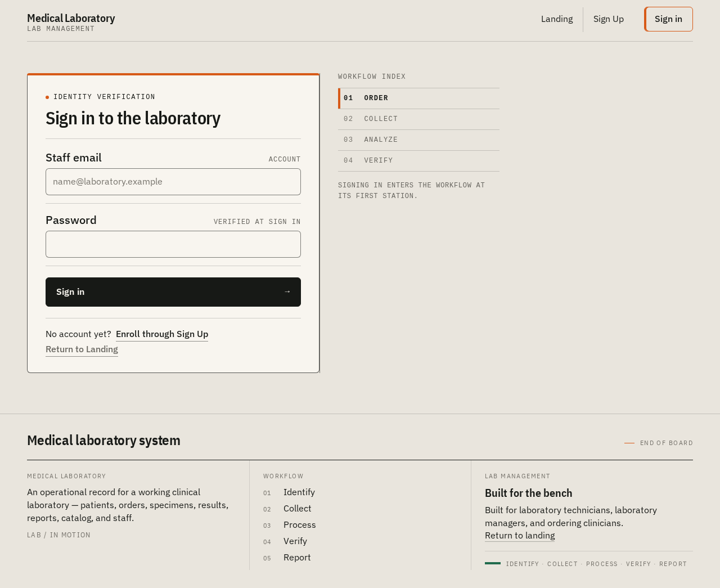Select workflow step 02 Collect
Viewport: 720px width, 588px height.
pos(418,119)
